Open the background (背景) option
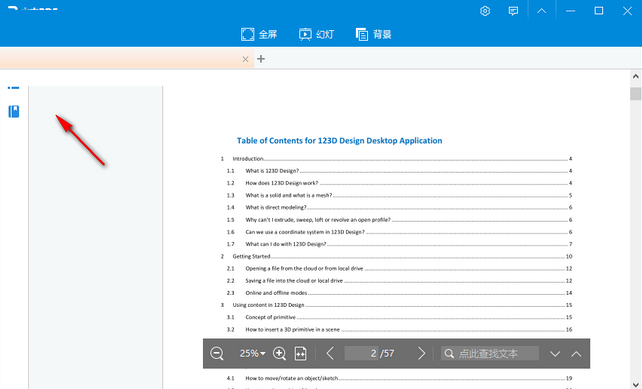Viewport: 642px width, 389px height. click(x=373, y=34)
